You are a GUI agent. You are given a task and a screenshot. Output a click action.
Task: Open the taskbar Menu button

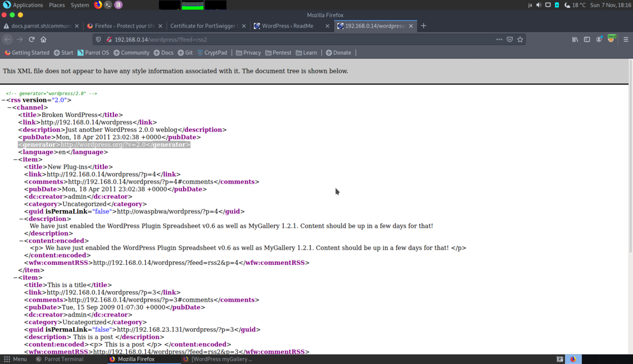(x=15, y=359)
